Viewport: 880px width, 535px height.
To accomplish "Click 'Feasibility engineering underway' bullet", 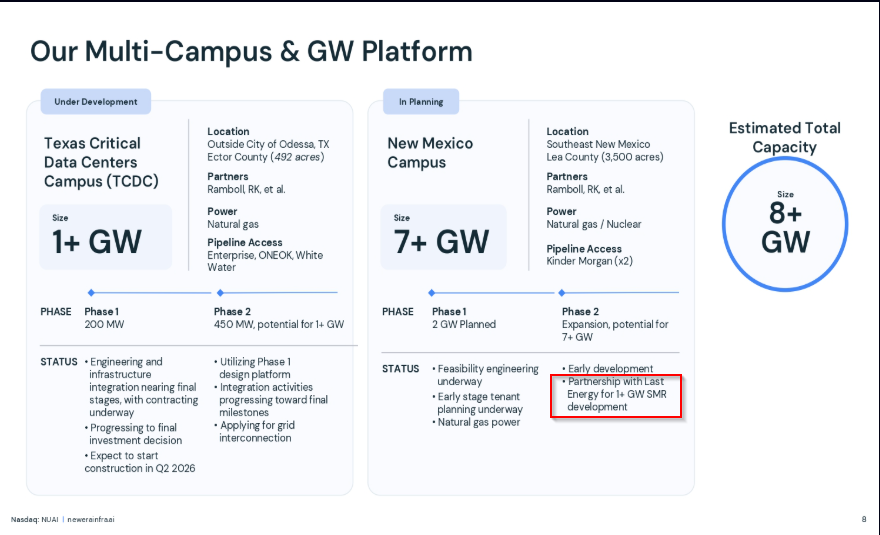I will click(485, 375).
